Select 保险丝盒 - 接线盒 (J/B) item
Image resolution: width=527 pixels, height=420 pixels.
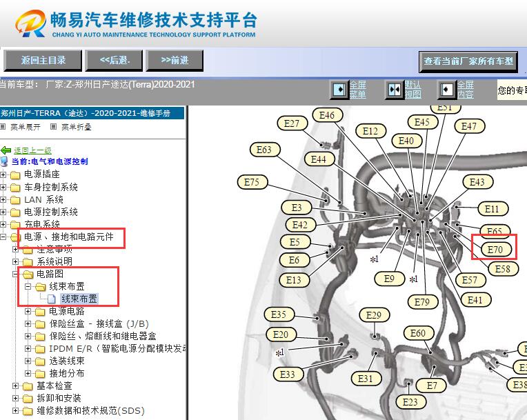tap(99, 323)
